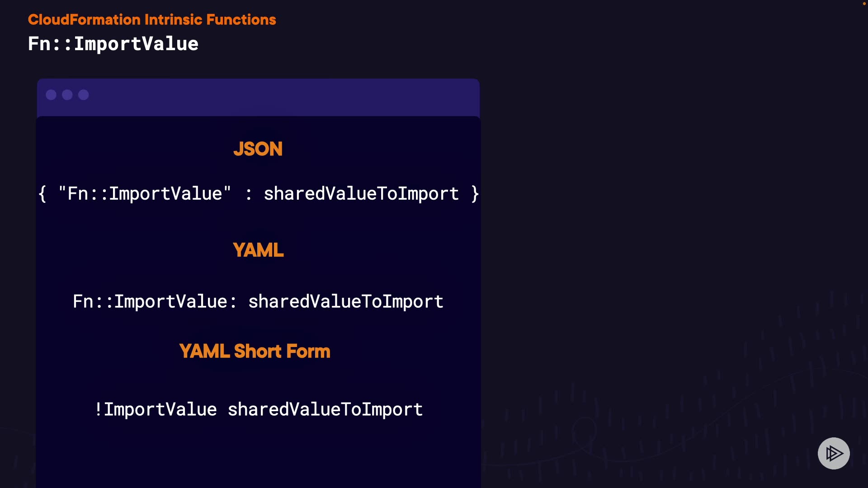Image resolution: width=868 pixels, height=488 pixels.
Task: Click the opening curly brace of the JSON example
Action: tap(42, 194)
